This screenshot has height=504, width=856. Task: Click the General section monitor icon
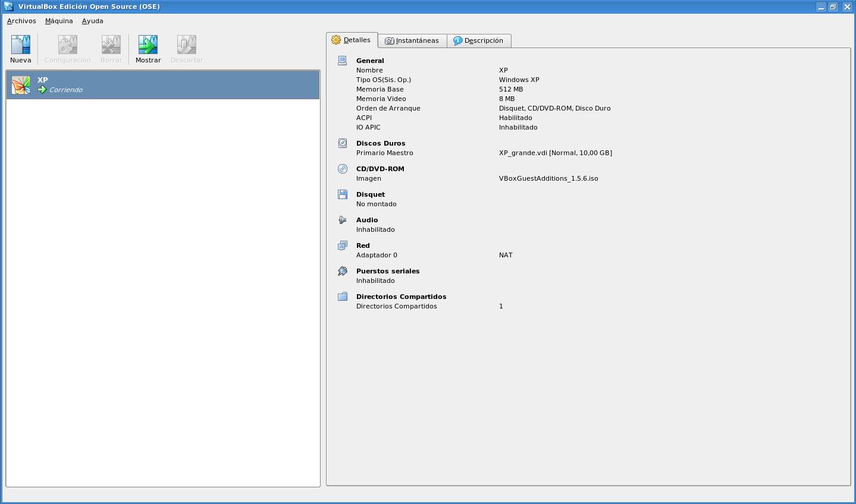(343, 60)
